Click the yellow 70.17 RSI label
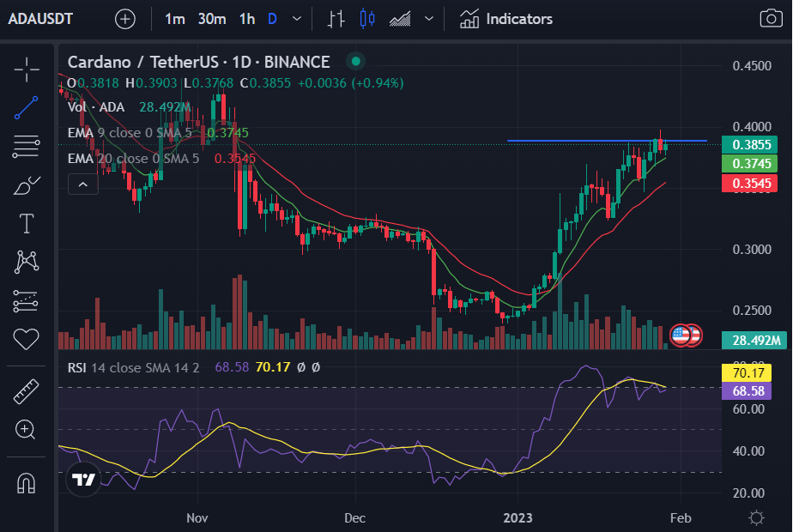 [748, 373]
